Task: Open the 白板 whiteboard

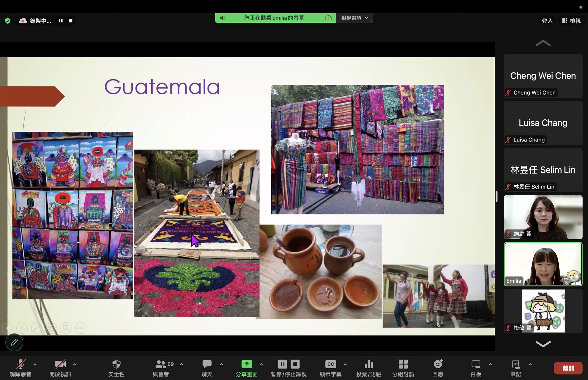Action: (x=476, y=368)
